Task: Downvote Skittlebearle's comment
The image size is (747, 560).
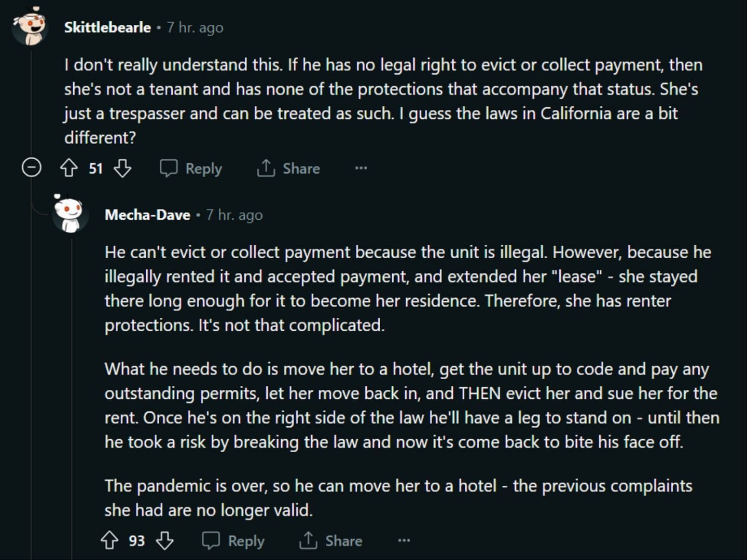Action: pos(122,168)
